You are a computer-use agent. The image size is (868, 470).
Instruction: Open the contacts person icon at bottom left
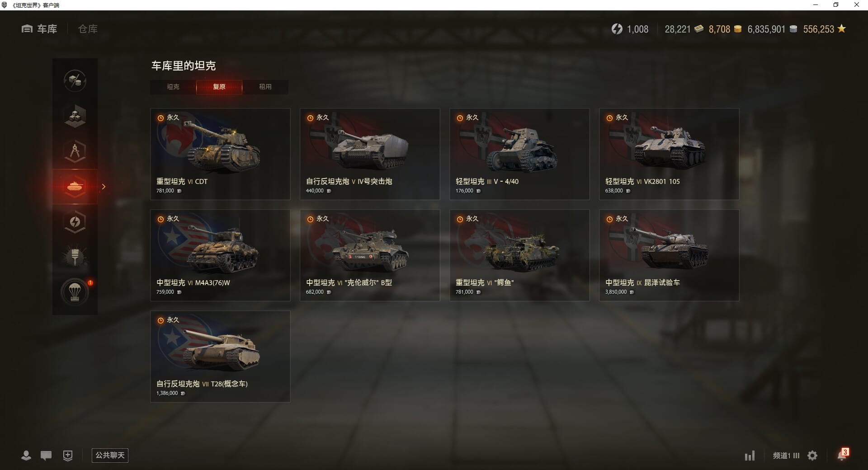coord(26,455)
